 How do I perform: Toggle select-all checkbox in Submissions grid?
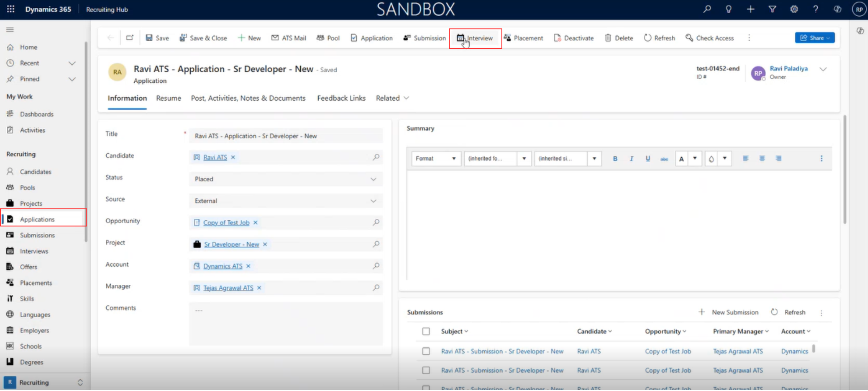coord(426,332)
